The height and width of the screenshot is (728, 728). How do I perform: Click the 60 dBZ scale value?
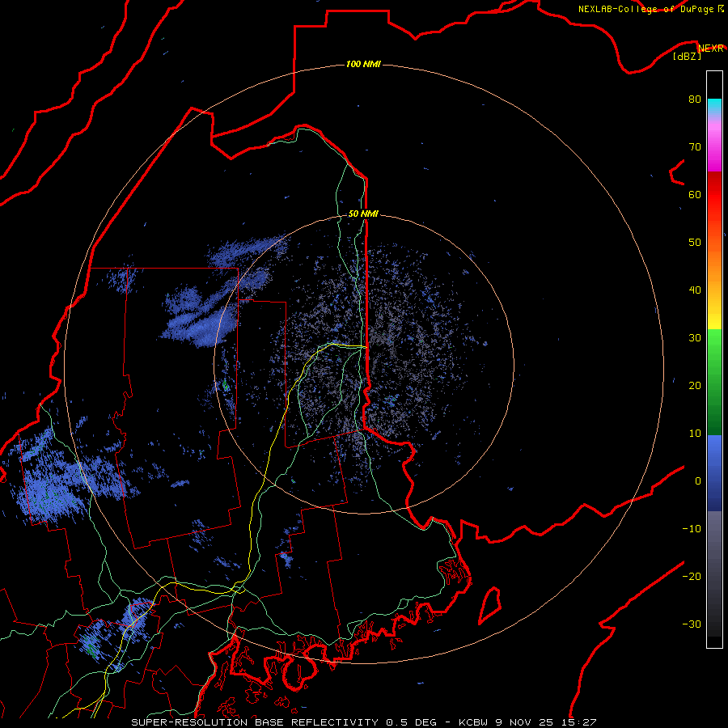click(695, 194)
